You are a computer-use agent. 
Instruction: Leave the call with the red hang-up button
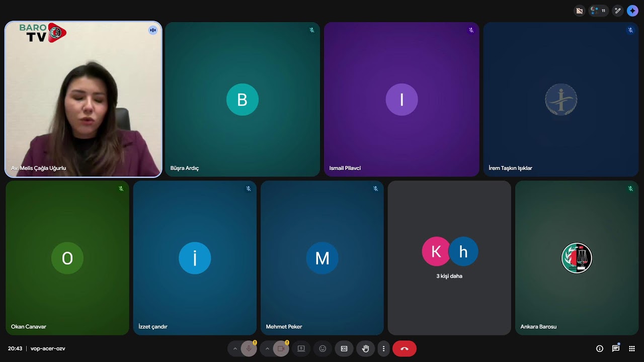point(405,348)
